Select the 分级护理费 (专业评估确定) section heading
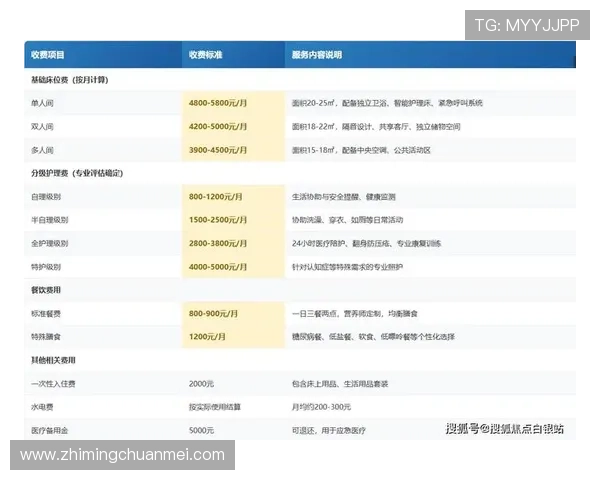600x480 pixels. [77, 173]
